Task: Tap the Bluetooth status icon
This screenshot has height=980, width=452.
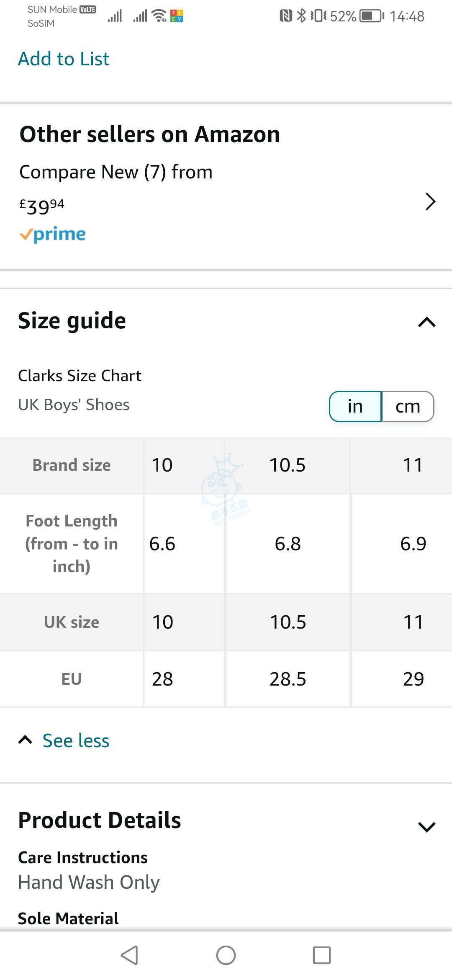Action: pyautogui.click(x=301, y=16)
